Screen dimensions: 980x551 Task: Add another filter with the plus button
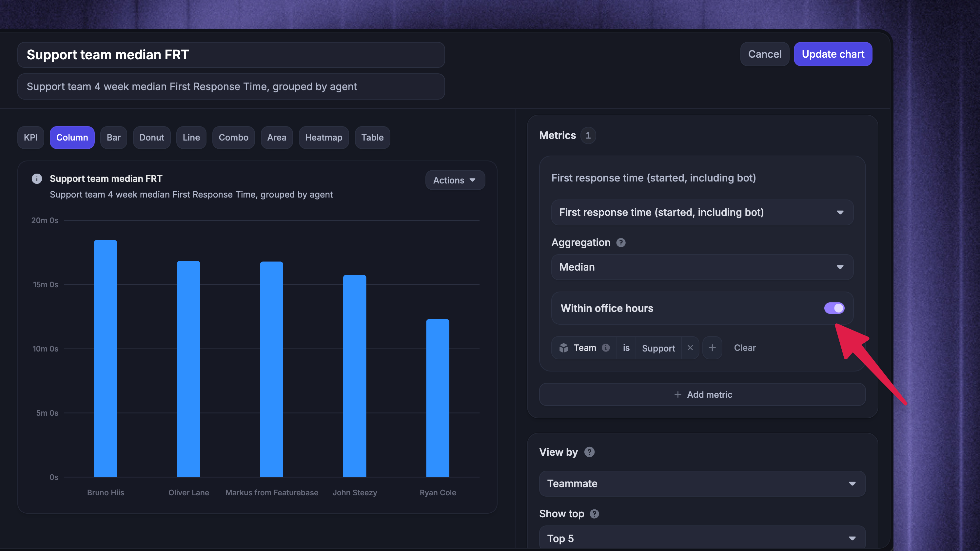click(712, 348)
